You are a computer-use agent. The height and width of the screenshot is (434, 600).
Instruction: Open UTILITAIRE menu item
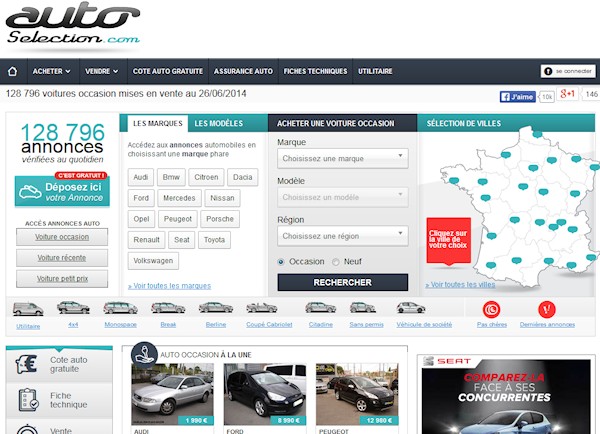click(375, 71)
